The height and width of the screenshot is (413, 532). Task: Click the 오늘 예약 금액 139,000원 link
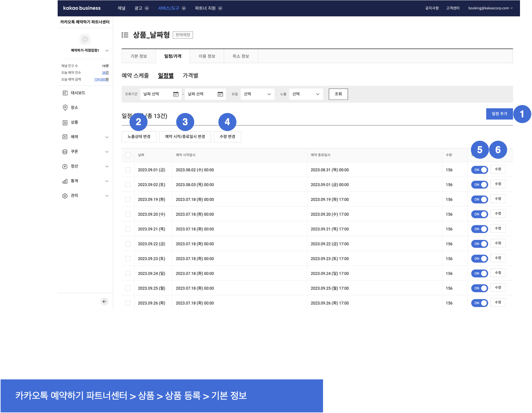pyautogui.click(x=101, y=80)
